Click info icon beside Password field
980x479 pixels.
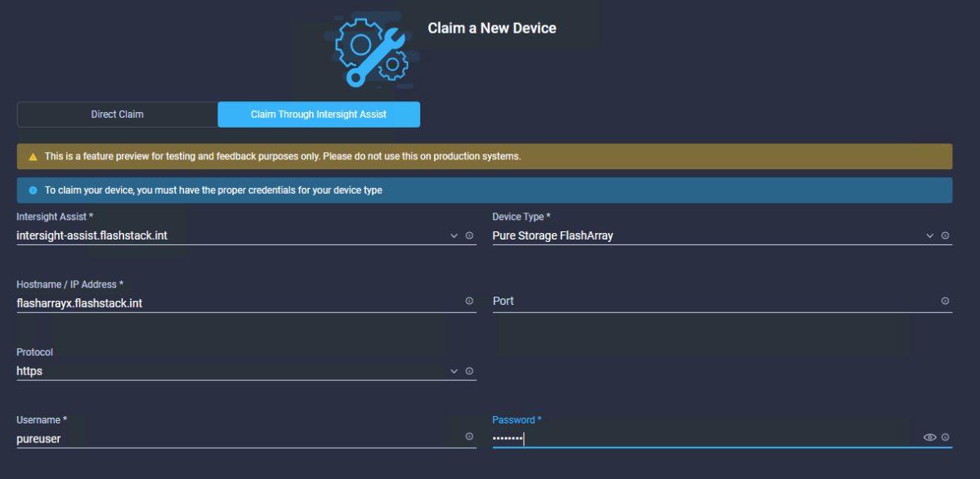pyautogui.click(x=945, y=437)
